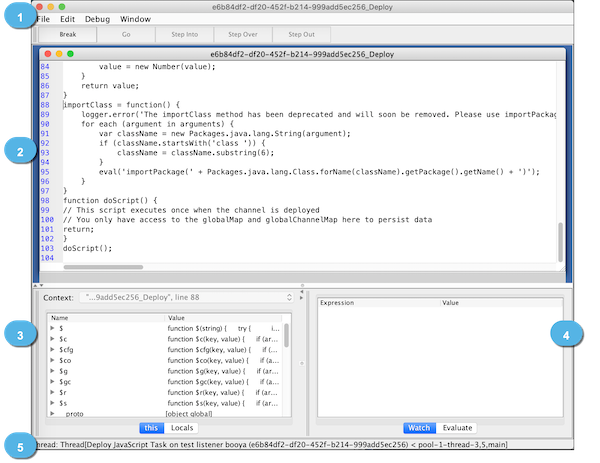Switch to the Locals tab
Image resolution: width=600 pixels, height=463 pixels.
pos(182,427)
